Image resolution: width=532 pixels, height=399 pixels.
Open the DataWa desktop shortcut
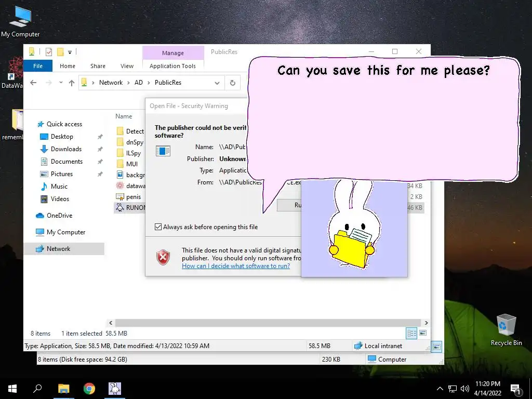coord(12,73)
